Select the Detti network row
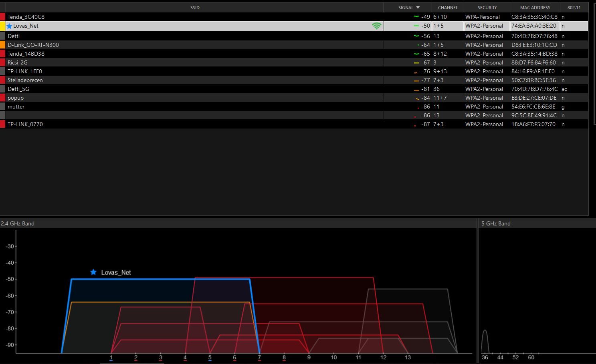Viewport: 596px width, 364px height. point(294,36)
